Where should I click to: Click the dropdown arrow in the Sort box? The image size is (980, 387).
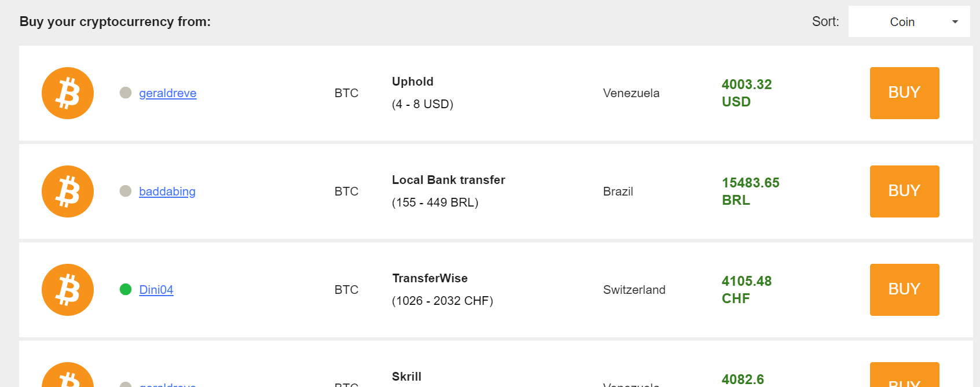click(955, 22)
